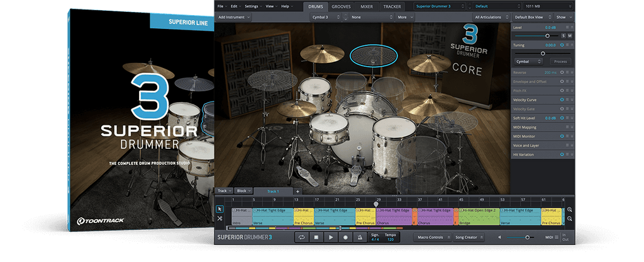
Task: Open the Velocity Curve menu icon
Action: click(567, 100)
